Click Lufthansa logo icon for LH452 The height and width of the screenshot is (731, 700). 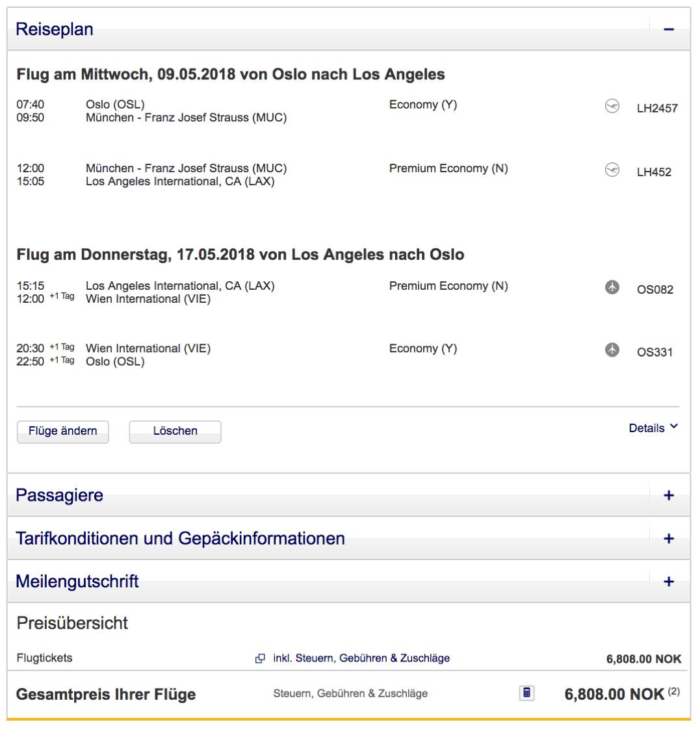(x=612, y=170)
